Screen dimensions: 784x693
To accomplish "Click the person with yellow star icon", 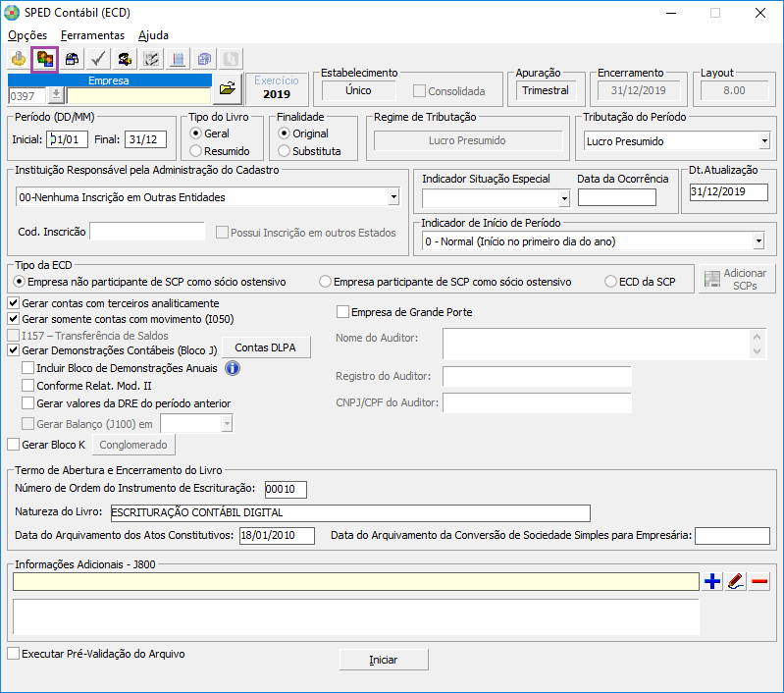I will [125, 59].
